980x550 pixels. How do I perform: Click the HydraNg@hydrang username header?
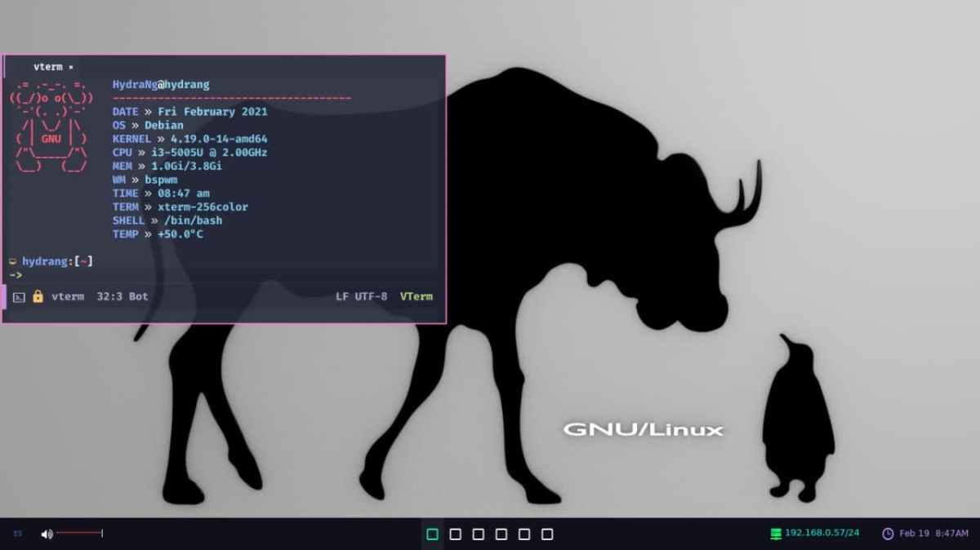161,83
